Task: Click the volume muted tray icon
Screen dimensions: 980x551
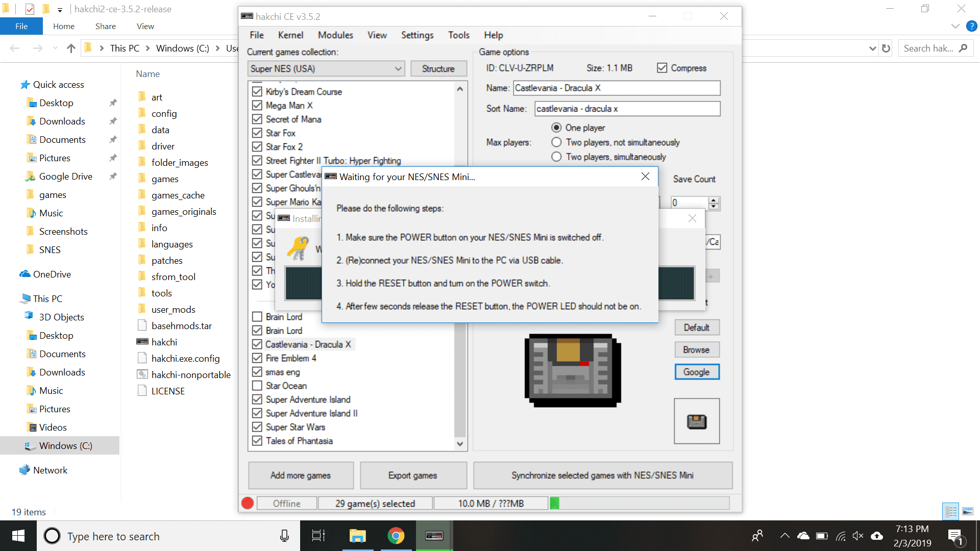Action: 858,536
